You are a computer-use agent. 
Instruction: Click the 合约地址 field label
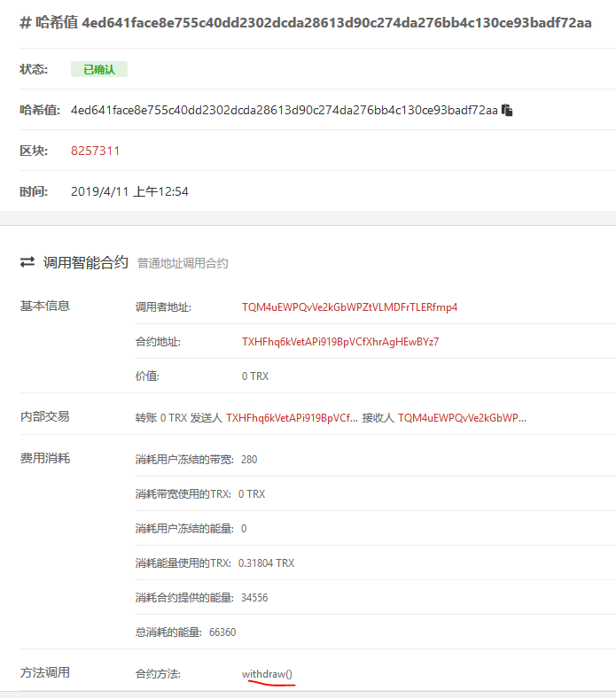click(158, 342)
